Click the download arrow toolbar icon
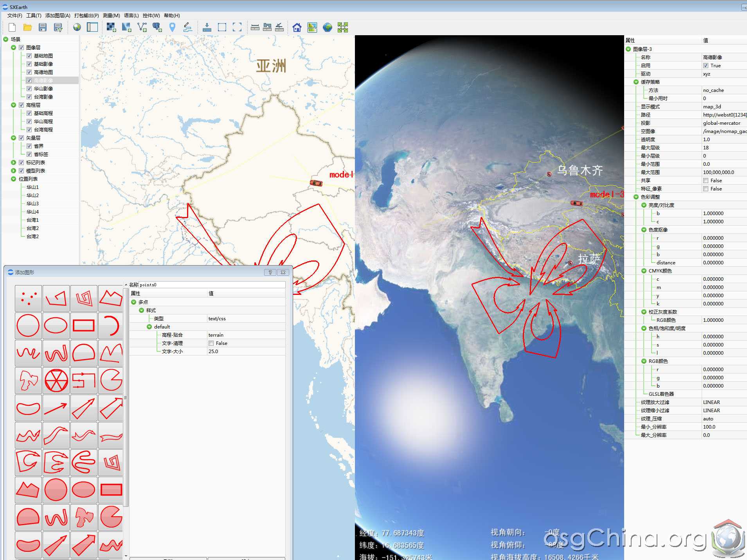 click(207, 27)
